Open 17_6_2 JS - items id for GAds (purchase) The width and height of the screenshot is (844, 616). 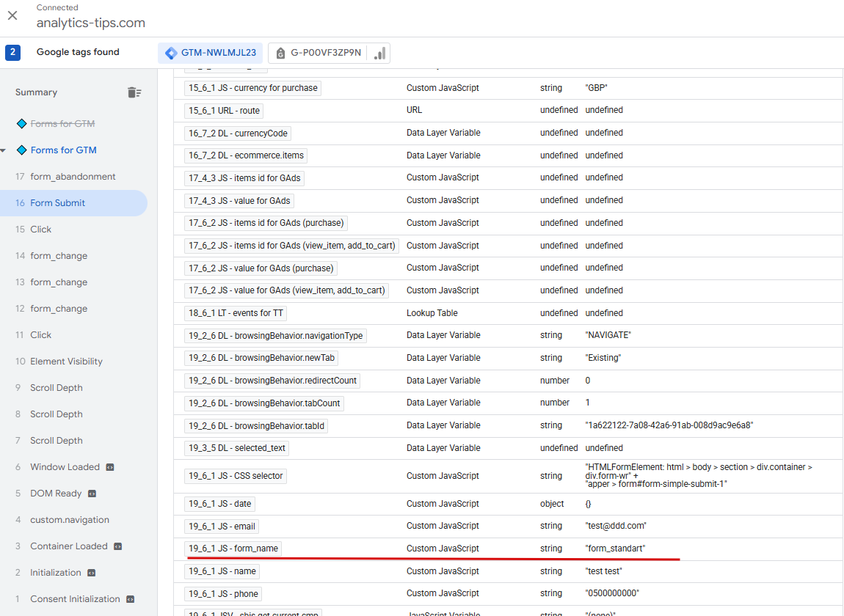point(266,223)
